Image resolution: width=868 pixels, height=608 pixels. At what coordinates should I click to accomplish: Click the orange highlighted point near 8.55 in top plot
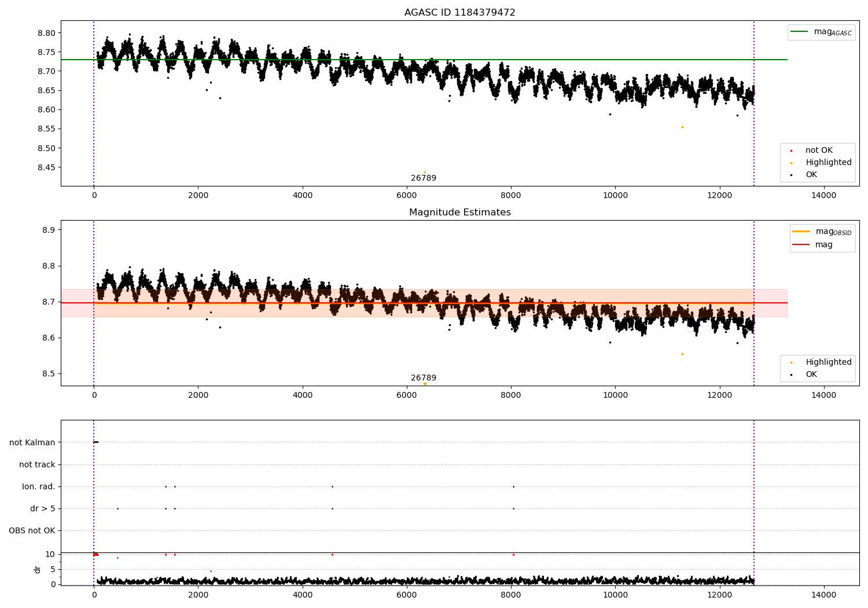tap(682, 127)
